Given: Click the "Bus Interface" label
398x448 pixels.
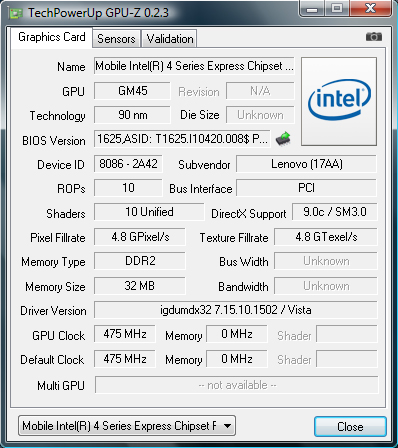Looking at the screenshot, I should [x=201, y=189].
